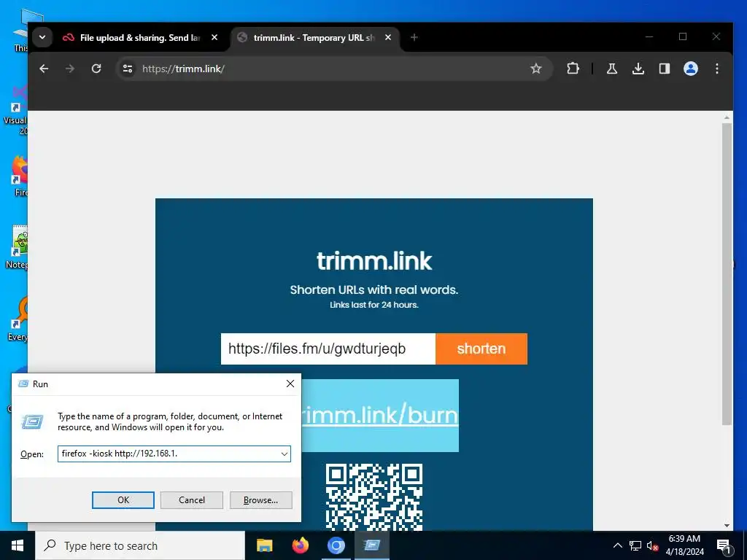This screenshot has height=560, width=747.
Task: Click the taskbar search box
Action: (140, 545)
